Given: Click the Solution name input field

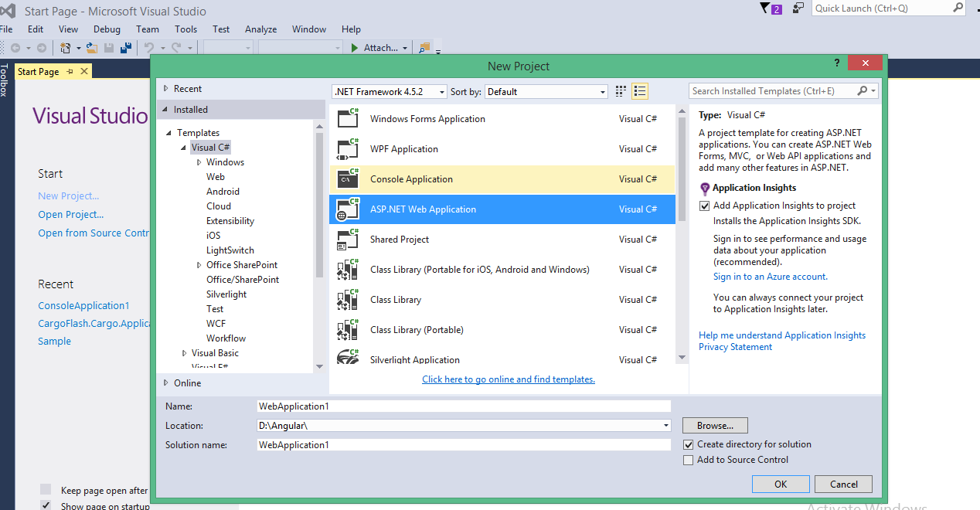Looking at the screenshot, I should coord(464,445).
